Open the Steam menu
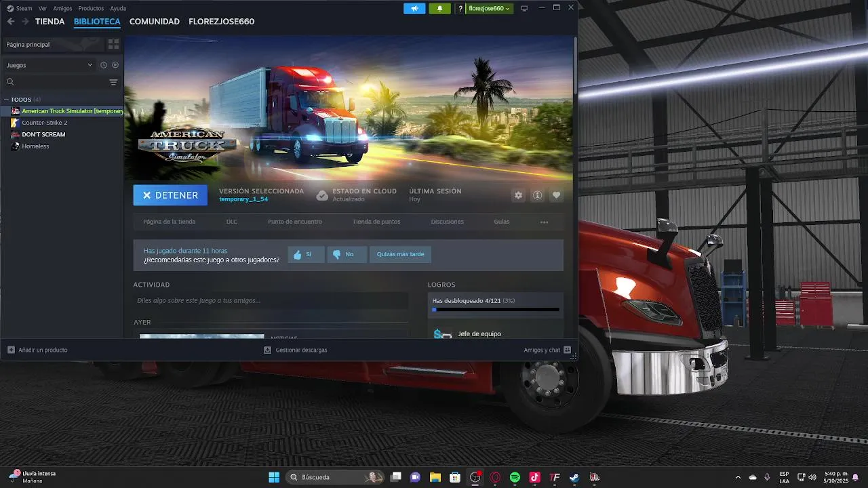This screenshot has width=868, height=488. click(x=20, y=8)
